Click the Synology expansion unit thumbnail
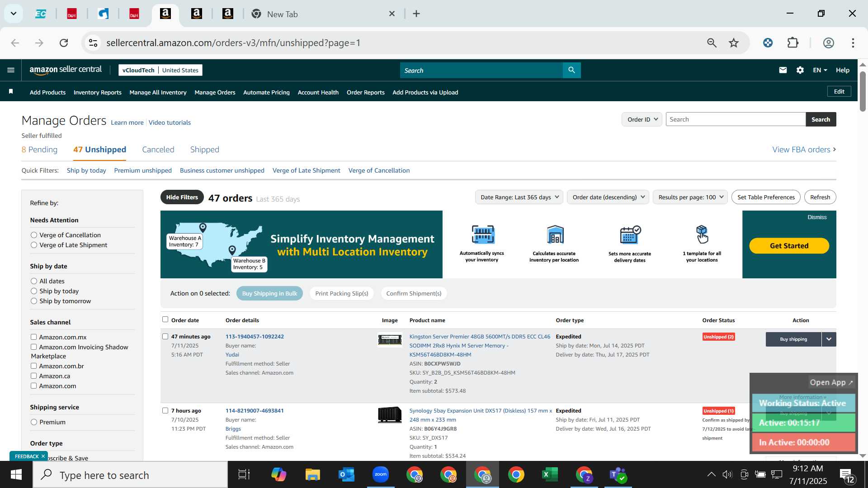 click(390, 414)
